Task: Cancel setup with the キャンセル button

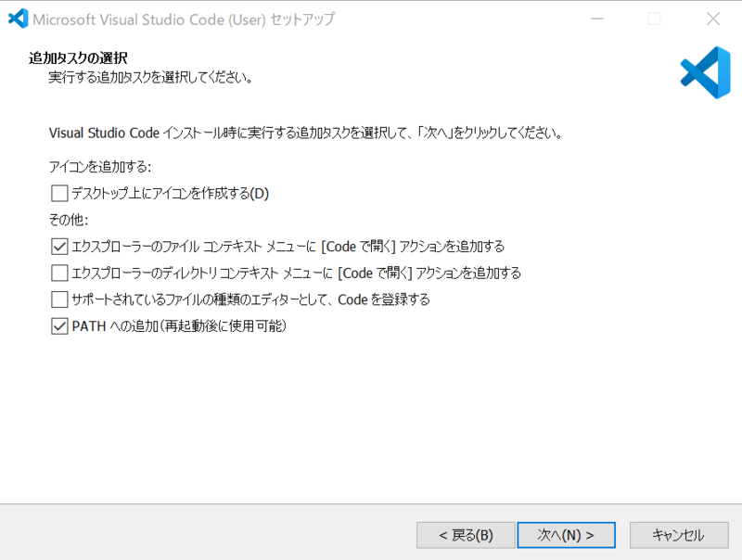Action: click(679, 535)
